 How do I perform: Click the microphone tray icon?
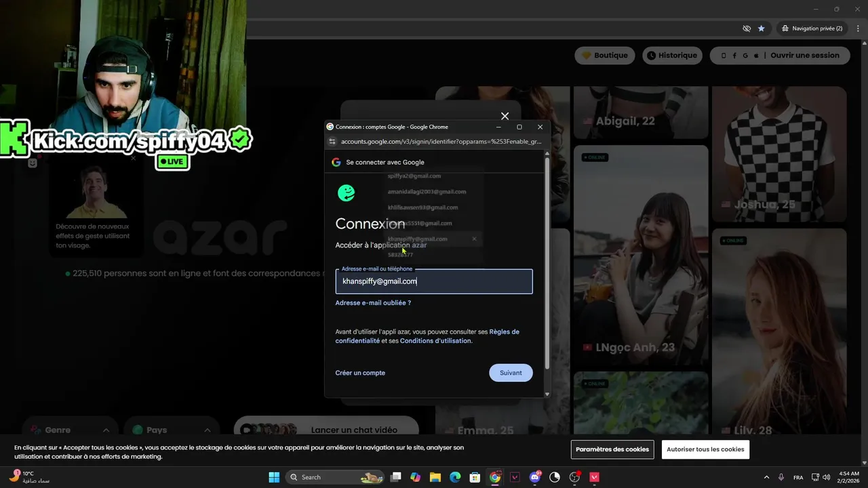[781, 477]
